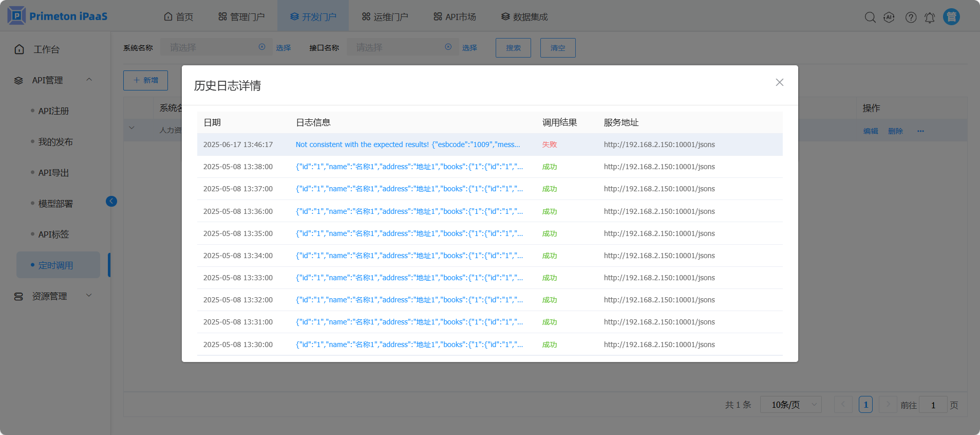980x435 pixels.
Task: Click the 搜索 button
Action: click(x=513, y=48)
